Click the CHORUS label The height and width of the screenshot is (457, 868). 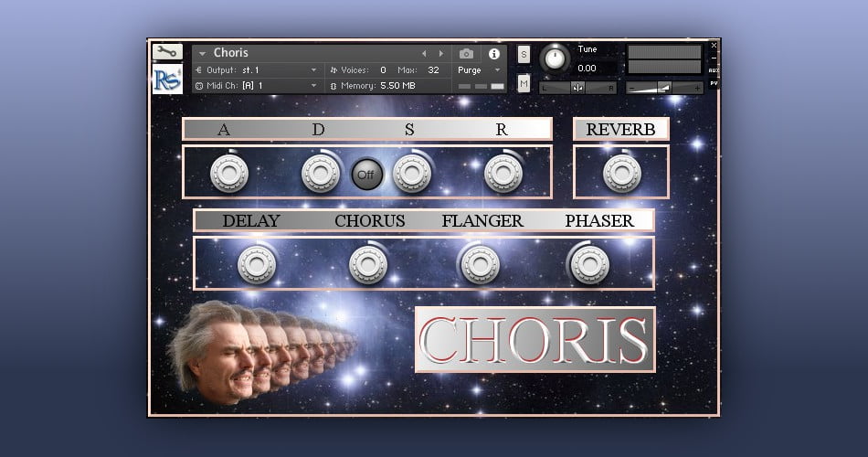click(x=370, y=220)
